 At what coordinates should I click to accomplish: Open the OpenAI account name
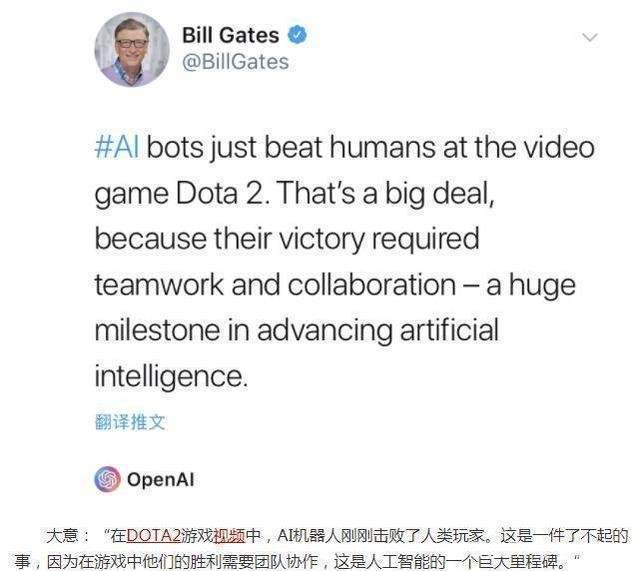pos(161,480)
